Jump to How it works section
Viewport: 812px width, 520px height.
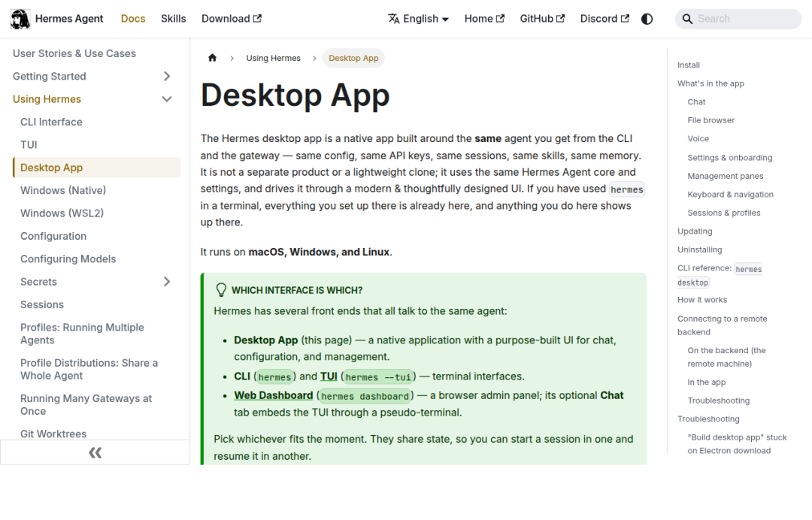click(x=702, y=300)
